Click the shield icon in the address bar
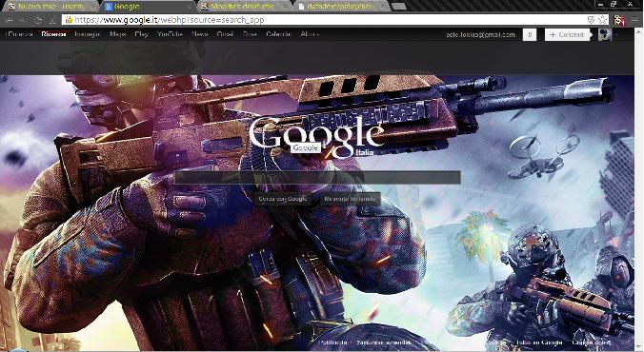This screenshot has width=644, height=352. tap(591, 20)
